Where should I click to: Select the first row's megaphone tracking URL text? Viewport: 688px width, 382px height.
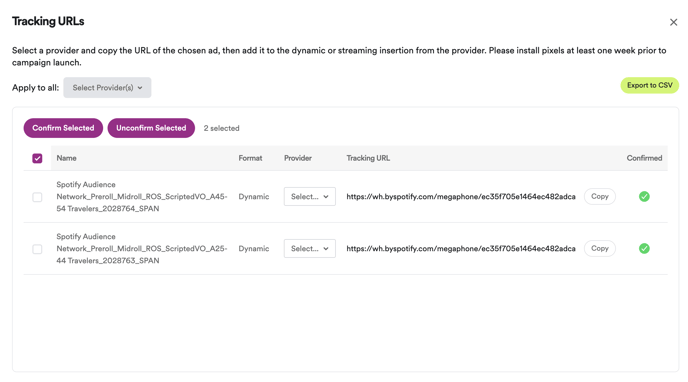tap(461, 196)
